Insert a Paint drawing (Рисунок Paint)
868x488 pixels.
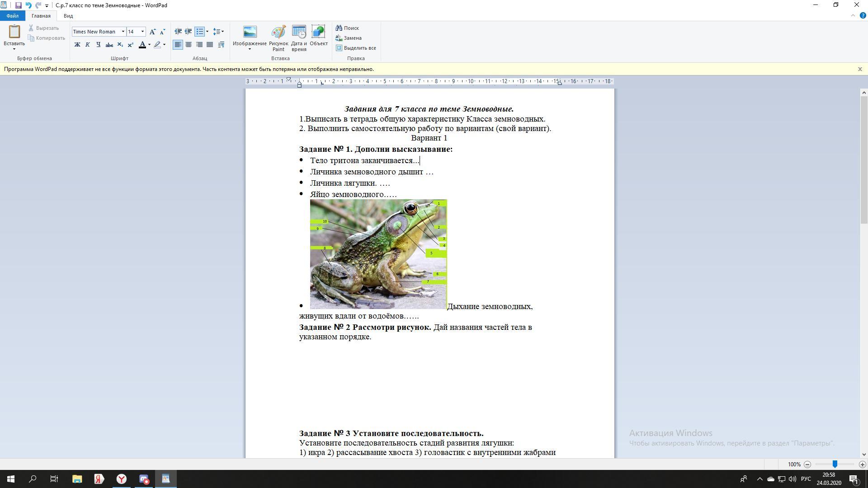click(x=278, y=38)
